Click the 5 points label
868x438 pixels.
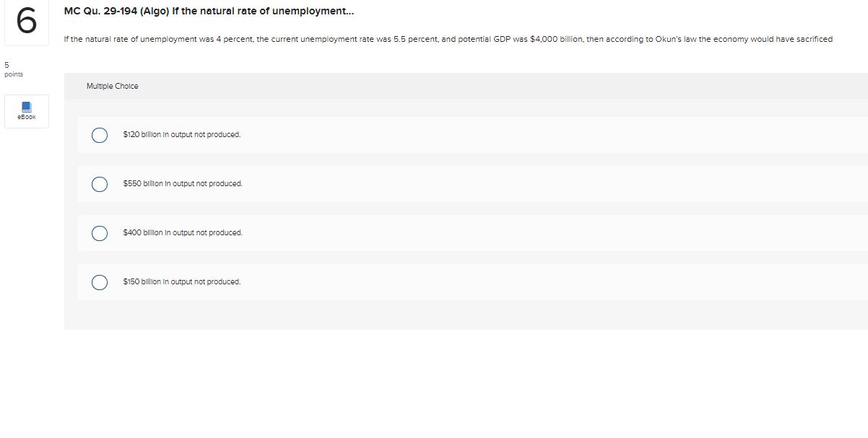pyautogui.click(x=11, y=69)
